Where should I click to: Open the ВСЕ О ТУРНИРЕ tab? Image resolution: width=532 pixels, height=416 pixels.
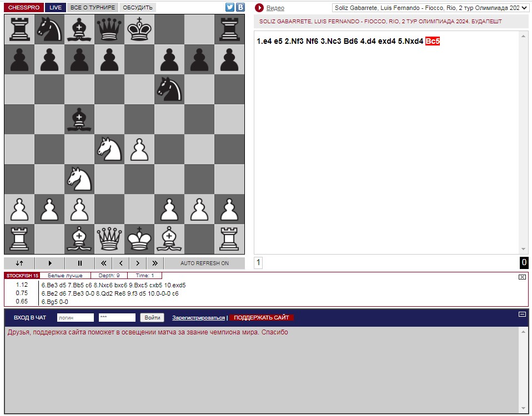[x=93, y=8]
